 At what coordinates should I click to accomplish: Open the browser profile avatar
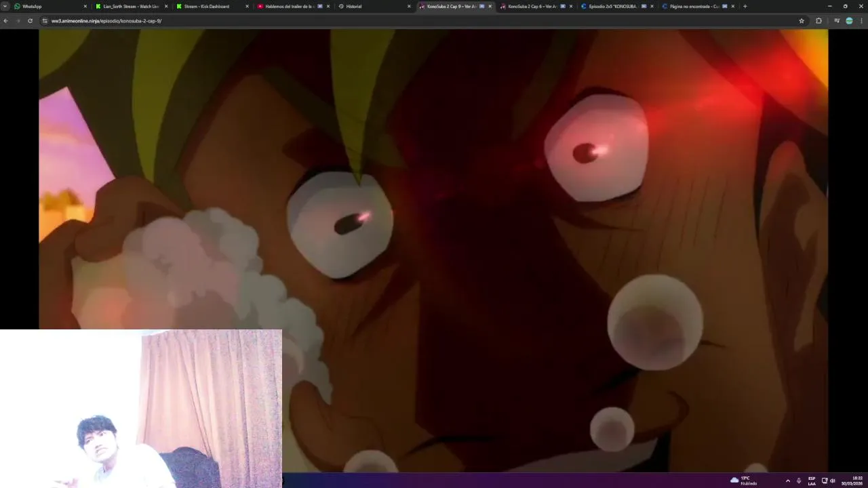(849, 21)
